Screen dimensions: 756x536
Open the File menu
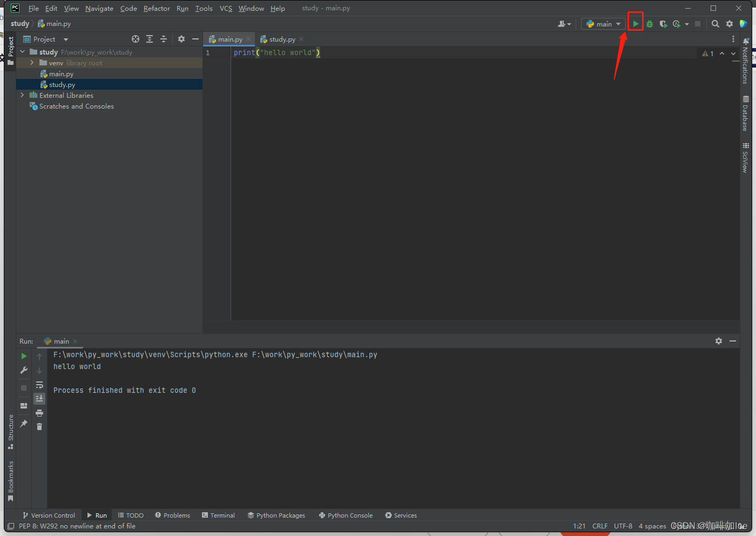[33, 8]
